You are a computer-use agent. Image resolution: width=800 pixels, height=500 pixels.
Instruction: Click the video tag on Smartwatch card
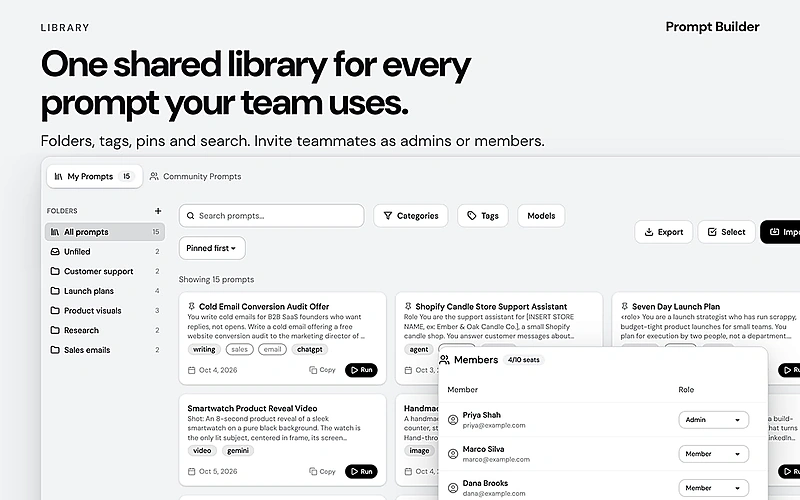coord(202,451)
